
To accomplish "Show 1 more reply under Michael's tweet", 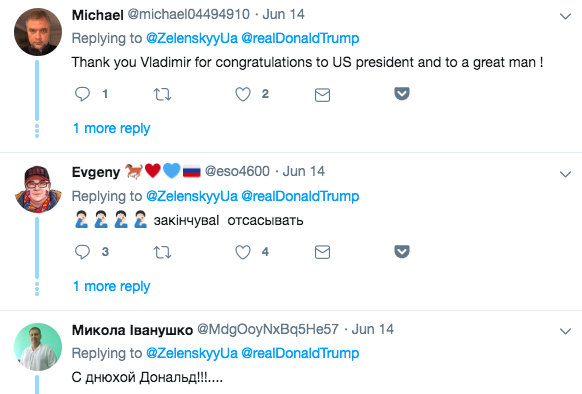I will tap(111, 128).
